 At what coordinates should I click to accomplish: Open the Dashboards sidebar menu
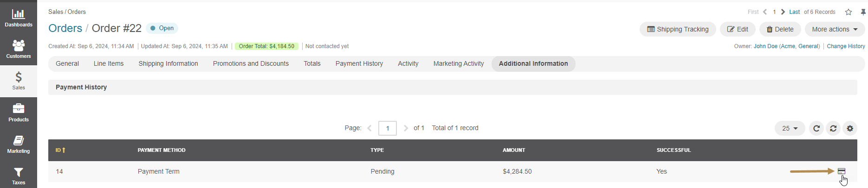click(x=19, y=18)
